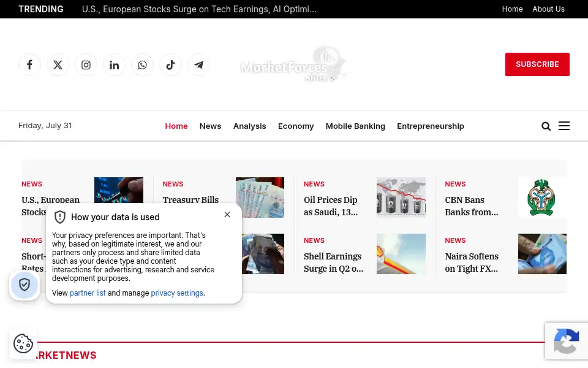Close the 'How your data is used' popup
588x368 pixels.
[227, 215]
